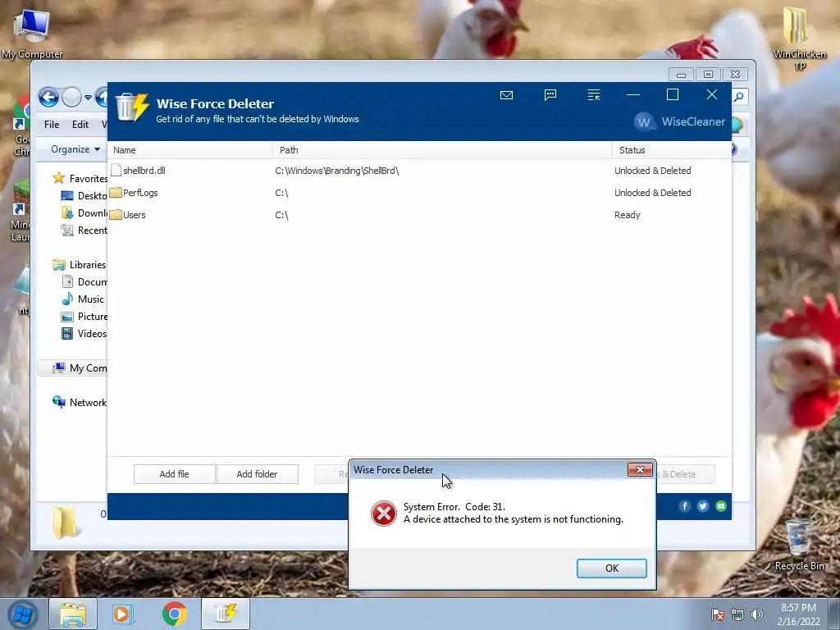Image resolution: width=840 pixels, height=630 pixels.
Task: Select Downloads in Explorer navigation pane
Action: click(x=84, y=213)
